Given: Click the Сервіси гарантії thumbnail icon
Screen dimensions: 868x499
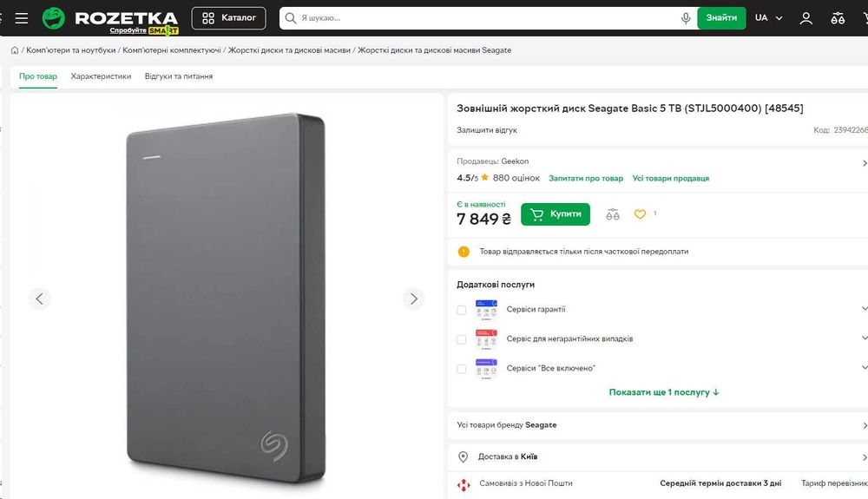Looking at the screenshot, I should (486, 310).
